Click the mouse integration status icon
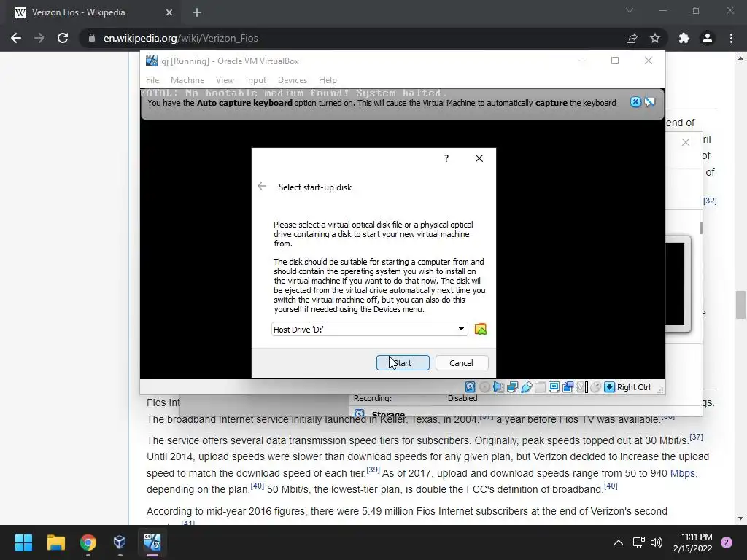The height and width of the screenshot is (560, 747). tap(595, 386)
